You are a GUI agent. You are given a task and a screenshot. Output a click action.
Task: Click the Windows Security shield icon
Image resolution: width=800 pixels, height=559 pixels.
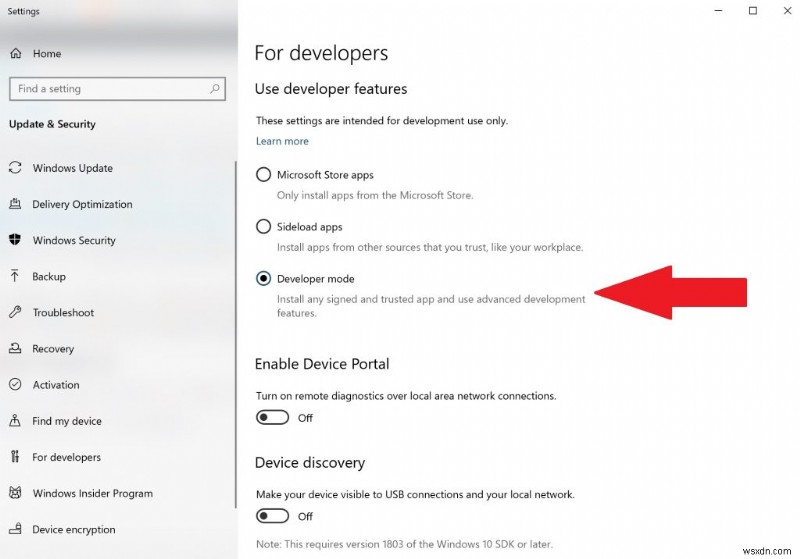click(15, 240)
